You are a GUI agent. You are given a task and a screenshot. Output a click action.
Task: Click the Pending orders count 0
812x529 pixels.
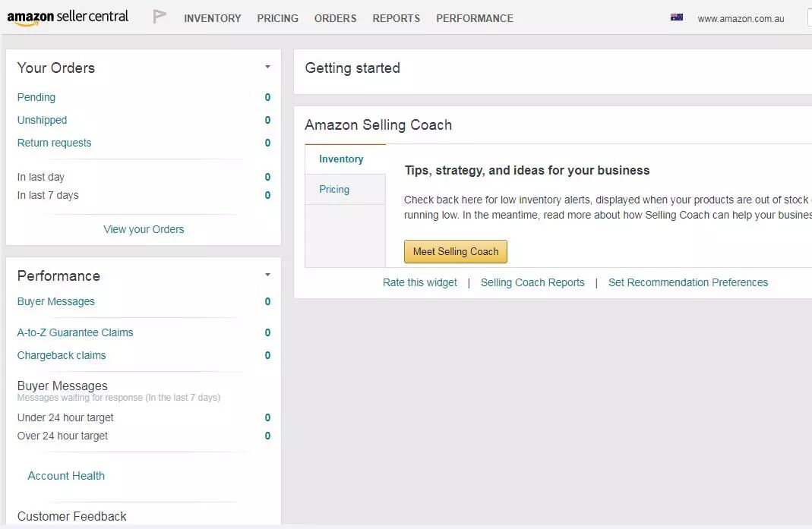[x=267, y=97]
